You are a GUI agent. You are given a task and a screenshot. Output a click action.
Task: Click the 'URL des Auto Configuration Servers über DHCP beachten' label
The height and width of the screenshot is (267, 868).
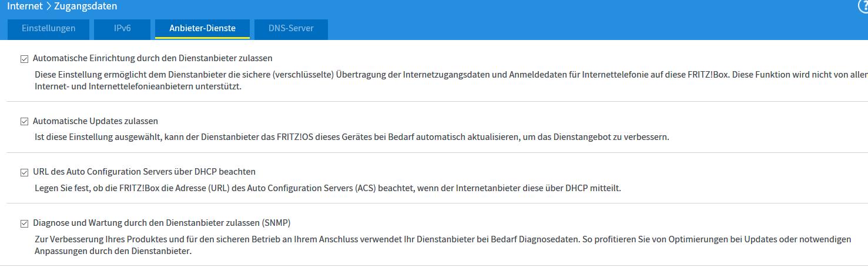tap(144, 172)
